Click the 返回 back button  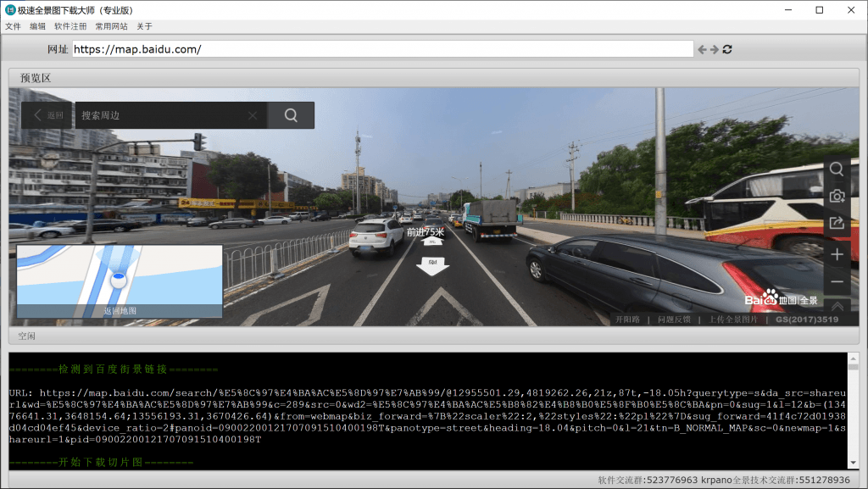coord(47,115)
